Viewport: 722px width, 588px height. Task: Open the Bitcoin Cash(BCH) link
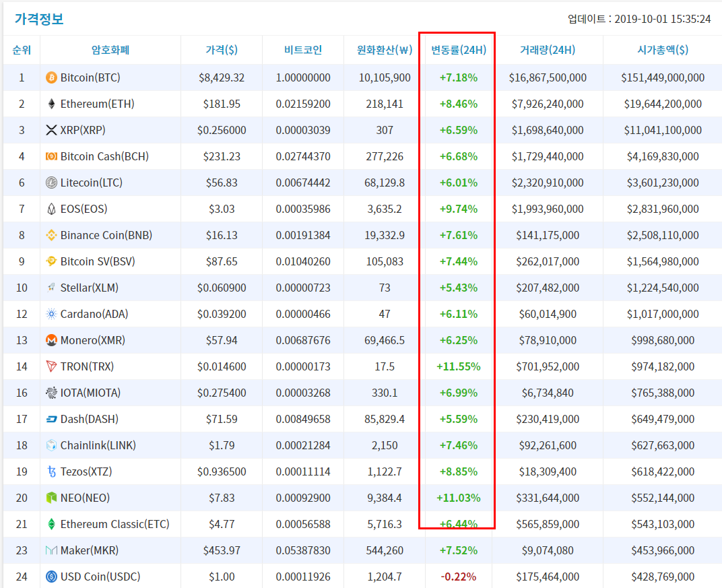pos(104,156)
